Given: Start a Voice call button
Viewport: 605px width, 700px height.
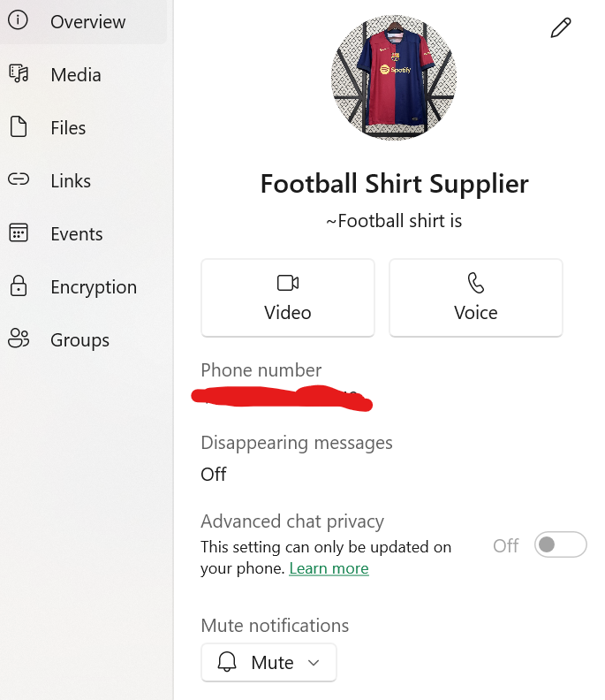Looking at the screenshot, I should pyautogui.click(x=476, y=298).
